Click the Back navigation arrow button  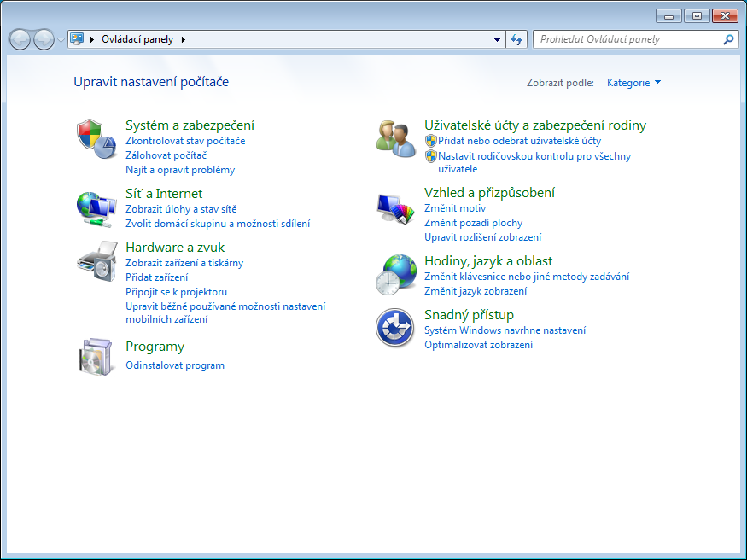[20, 39]
